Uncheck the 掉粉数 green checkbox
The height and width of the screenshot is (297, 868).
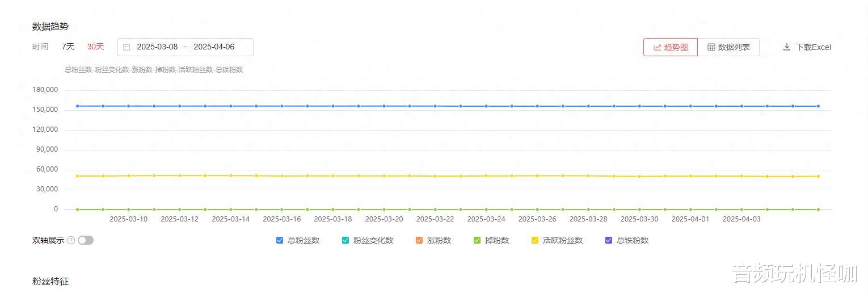(x=477, y=240)
